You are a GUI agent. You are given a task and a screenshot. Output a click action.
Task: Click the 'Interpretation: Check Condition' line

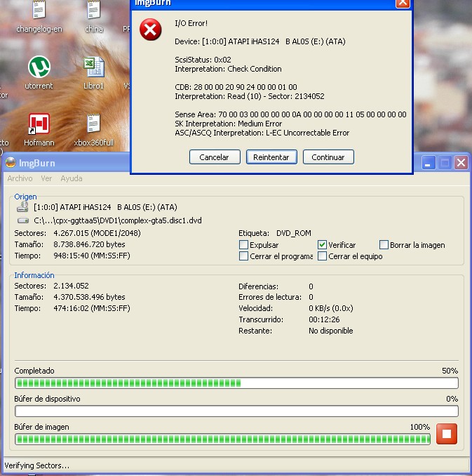[x=228, y=69]
